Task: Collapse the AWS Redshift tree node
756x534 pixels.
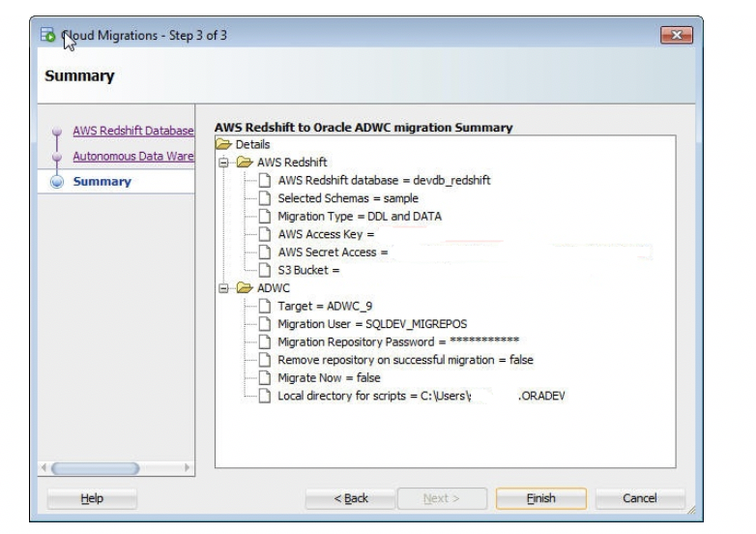Action: click(x=223, y=163)
